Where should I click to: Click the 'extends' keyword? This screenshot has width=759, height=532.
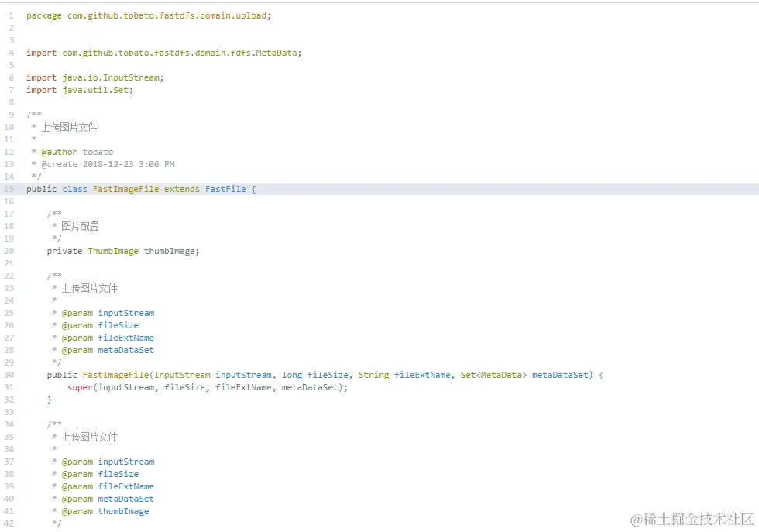tap(181, 189)
